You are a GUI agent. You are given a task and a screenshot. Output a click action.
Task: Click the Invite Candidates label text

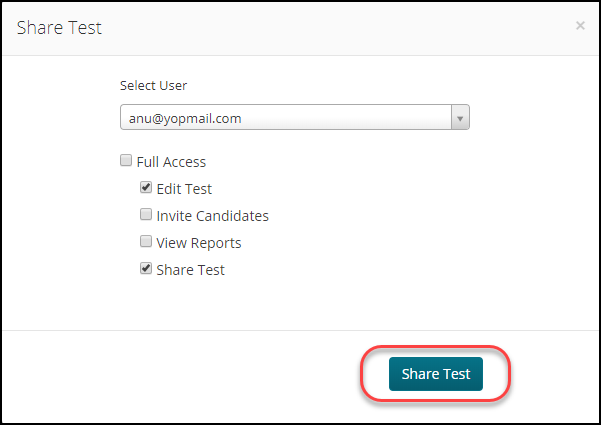tap(212, 216)
